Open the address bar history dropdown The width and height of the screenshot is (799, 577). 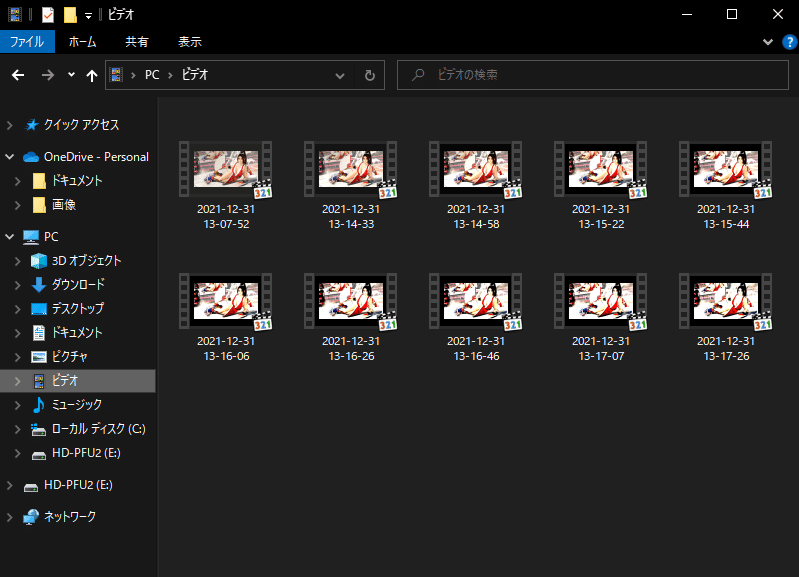point(339,75)
